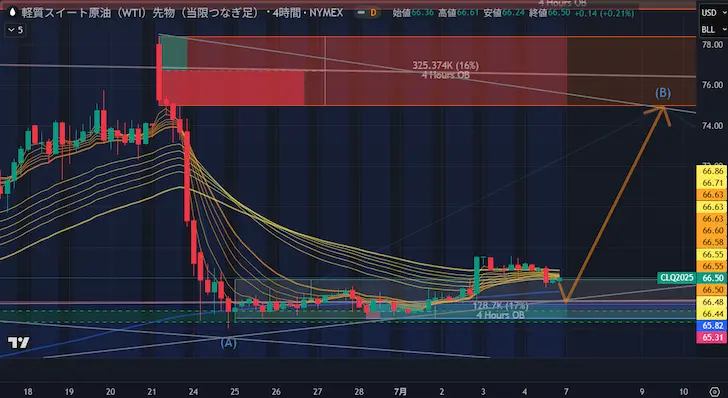Click the oil drop symbol icon
Viewport: 728px width, 398px height.
(12, 12)
